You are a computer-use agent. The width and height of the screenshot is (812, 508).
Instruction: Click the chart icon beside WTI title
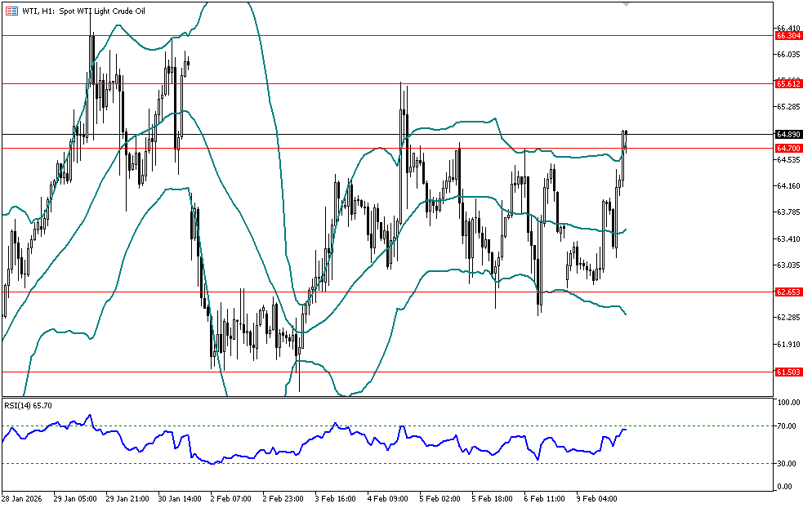[x=10, y=9]
